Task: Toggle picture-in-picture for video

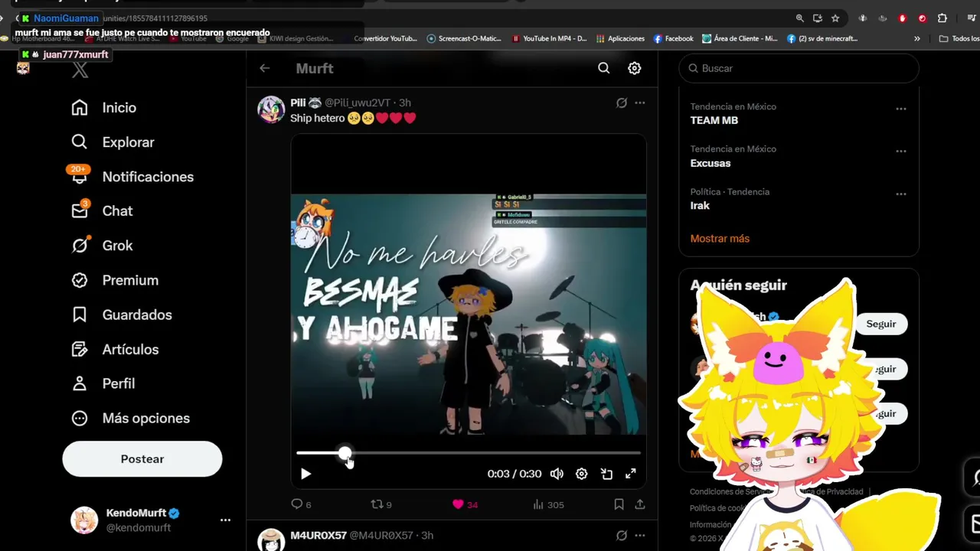Action: click(x=606, y=474)
